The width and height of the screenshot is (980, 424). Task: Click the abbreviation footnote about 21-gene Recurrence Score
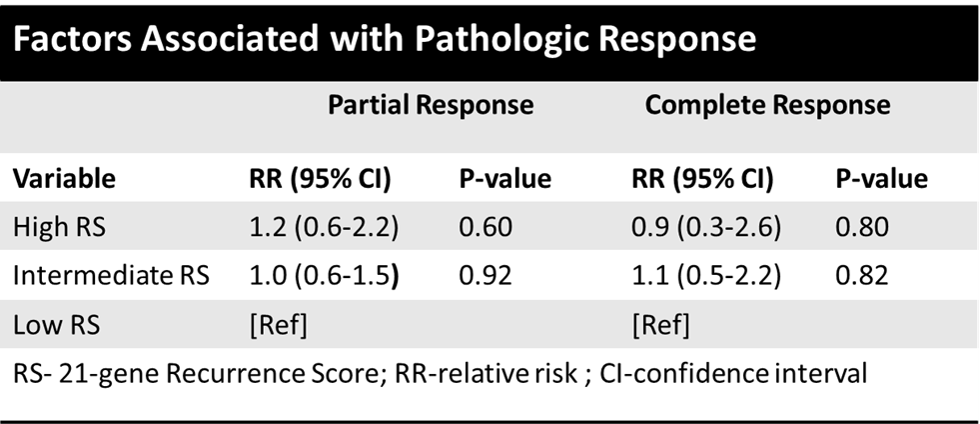pyautogui.click(x=440, y=374)
